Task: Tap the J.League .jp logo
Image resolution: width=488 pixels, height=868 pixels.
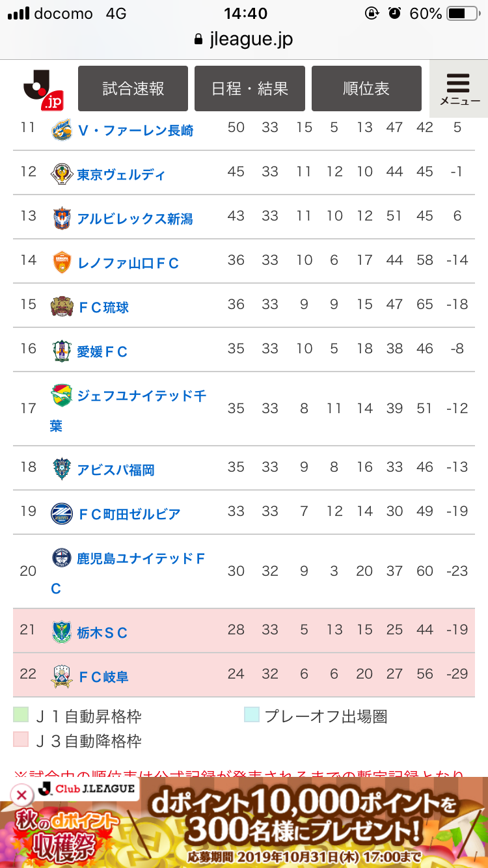Action: pyautogui.click(x=44, y=89)
